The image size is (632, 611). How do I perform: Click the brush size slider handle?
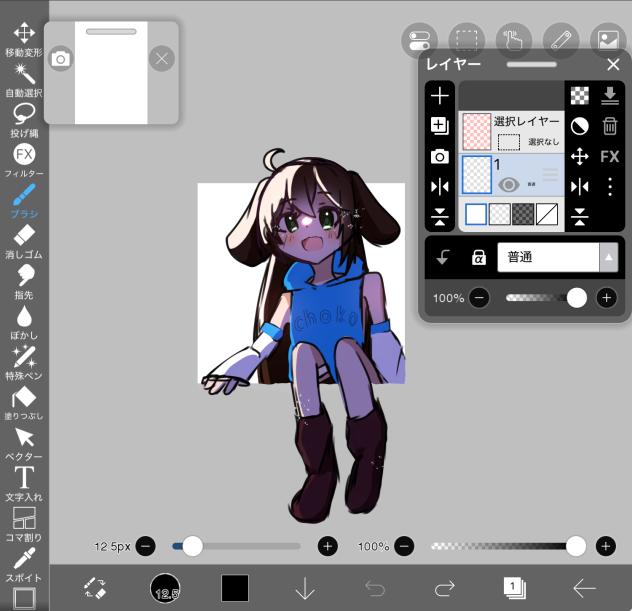click(193, 547)
